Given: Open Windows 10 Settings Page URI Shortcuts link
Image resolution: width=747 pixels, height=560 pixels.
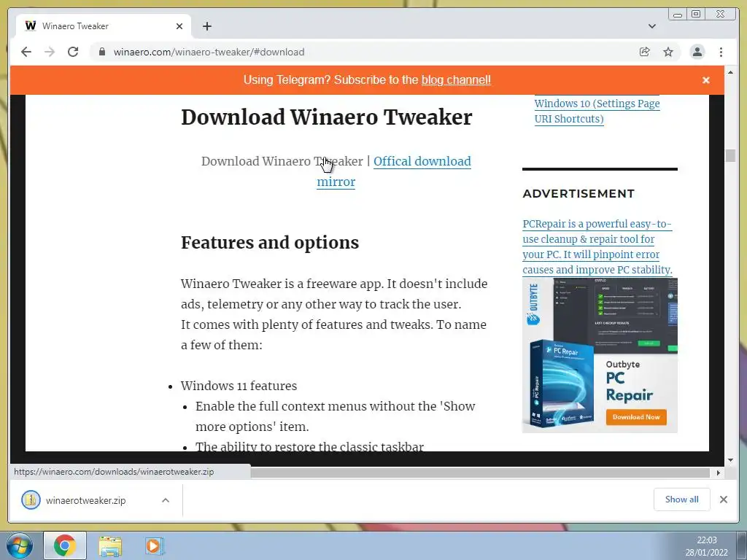Looking at the screenshot, I should pyautogui.click(x=597, y=111).
